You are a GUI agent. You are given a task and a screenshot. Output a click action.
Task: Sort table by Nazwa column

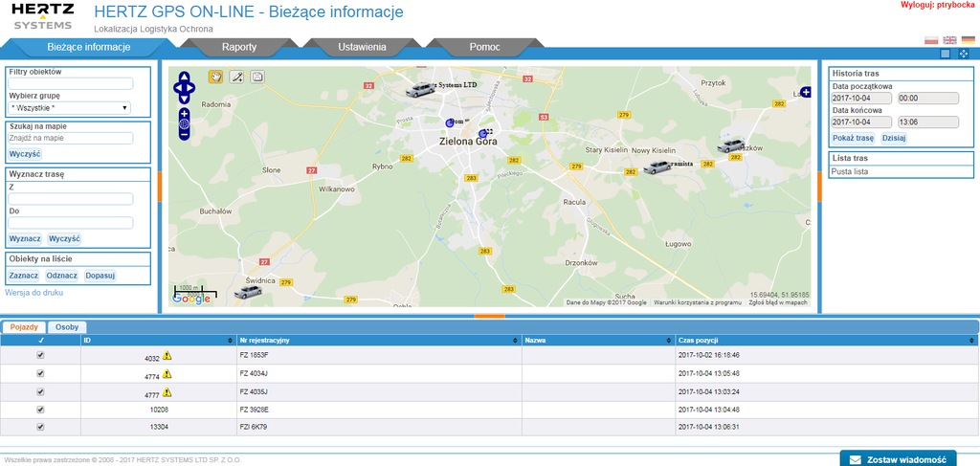coord(599,341)
